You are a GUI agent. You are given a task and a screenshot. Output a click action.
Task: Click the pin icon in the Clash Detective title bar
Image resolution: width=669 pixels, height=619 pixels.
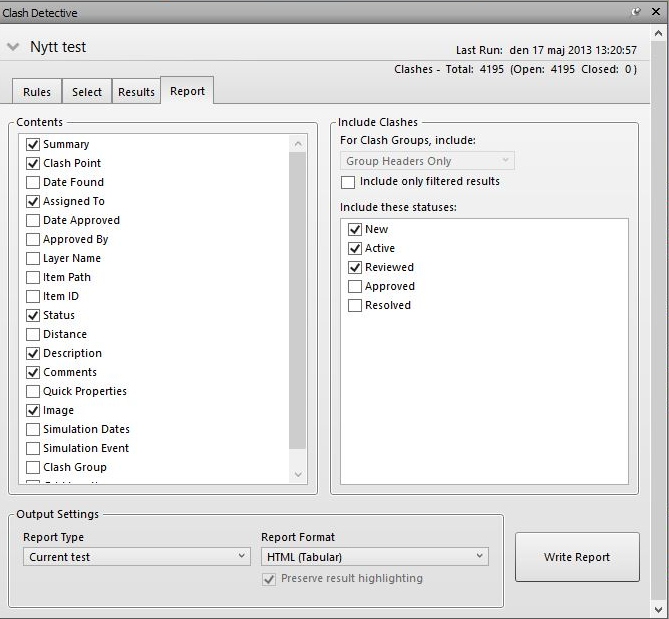[x=636, y=12]
